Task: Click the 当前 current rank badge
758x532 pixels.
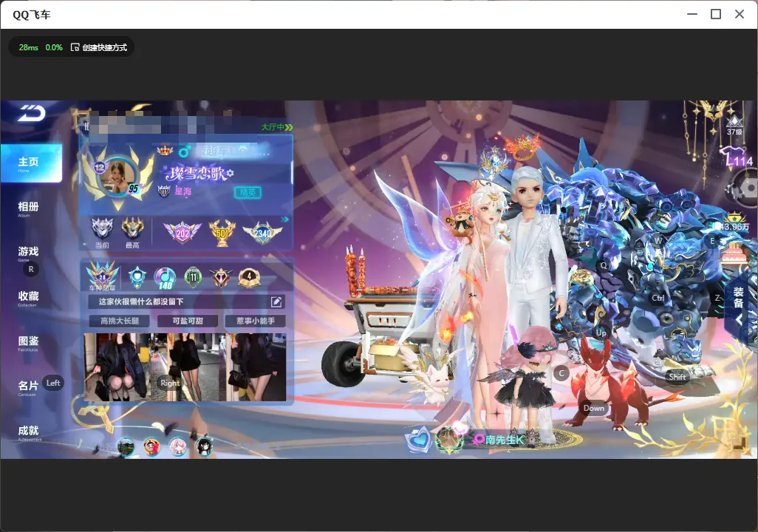Action: point(102,233)
